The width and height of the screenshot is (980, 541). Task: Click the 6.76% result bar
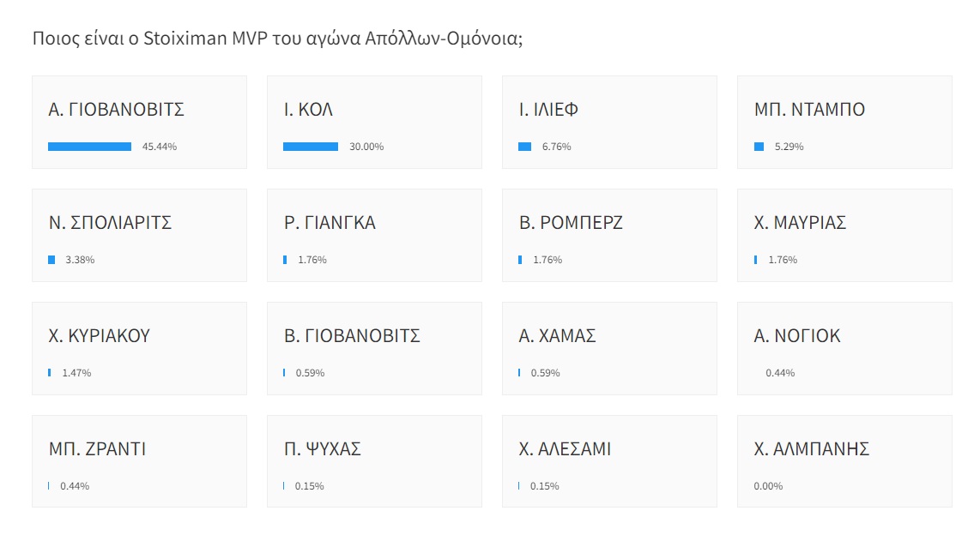point(525,147)
